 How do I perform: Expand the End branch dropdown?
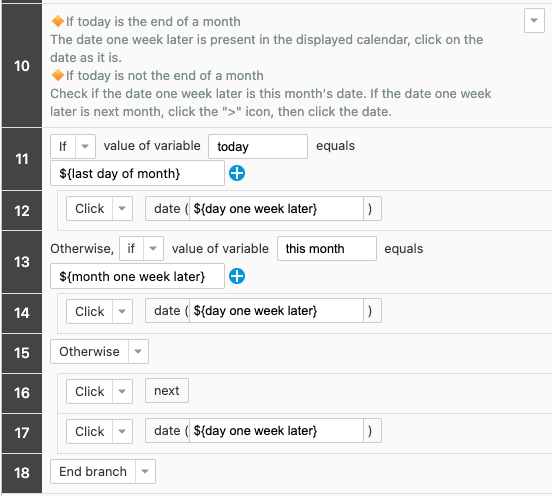[x=145, y=471]
